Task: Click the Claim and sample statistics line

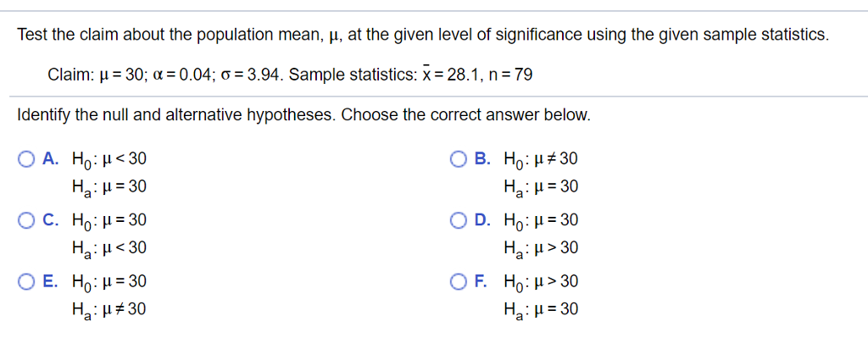Action: [x=290, y=75]
